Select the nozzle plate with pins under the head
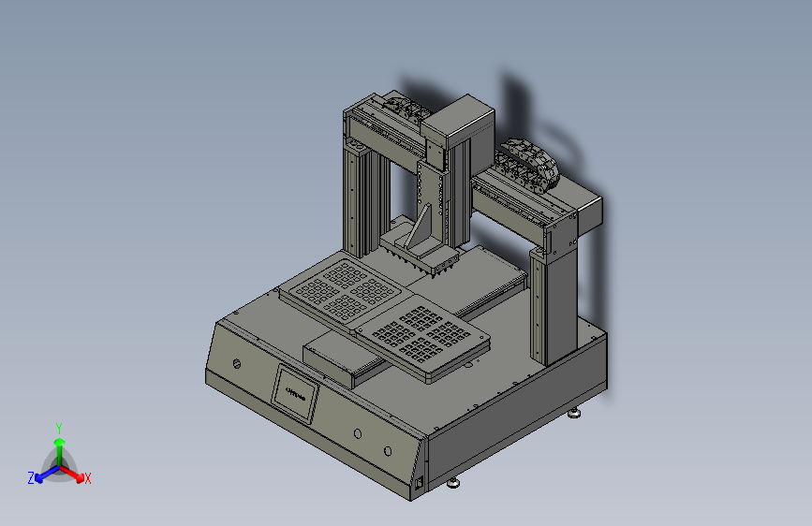 [x=420, y=255]
